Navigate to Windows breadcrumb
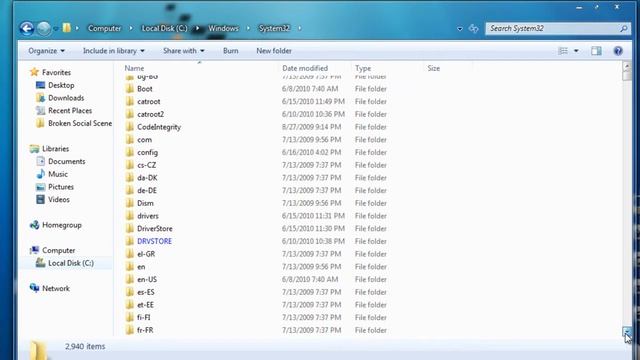The image size is (640, 360). pos(223,28)
